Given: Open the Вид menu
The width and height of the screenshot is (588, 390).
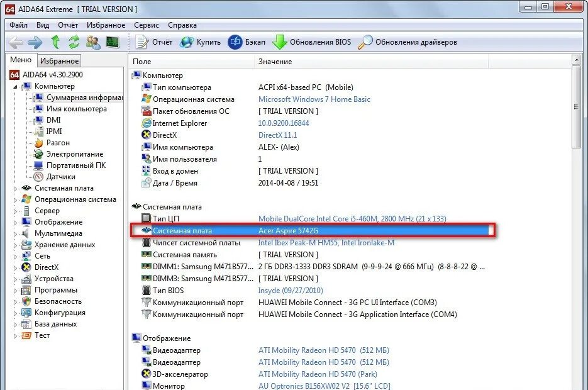Looking at the screenshot, I should (43, 25).
